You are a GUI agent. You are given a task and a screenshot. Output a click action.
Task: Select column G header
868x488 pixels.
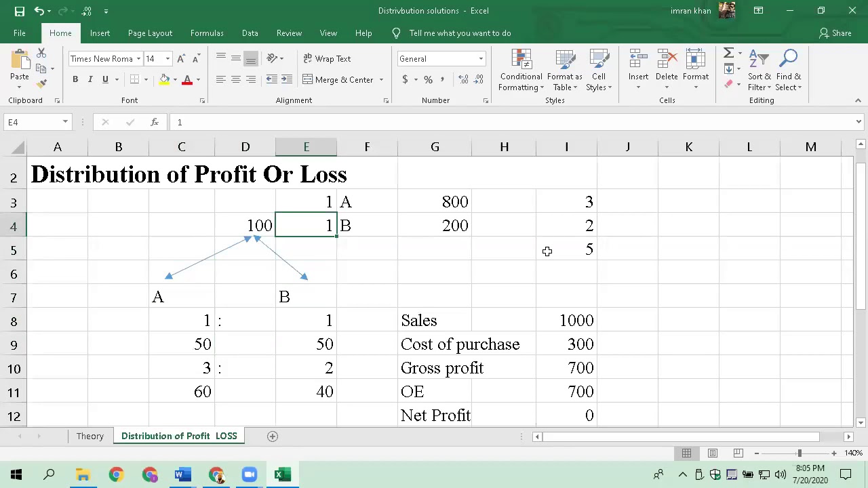435,147
